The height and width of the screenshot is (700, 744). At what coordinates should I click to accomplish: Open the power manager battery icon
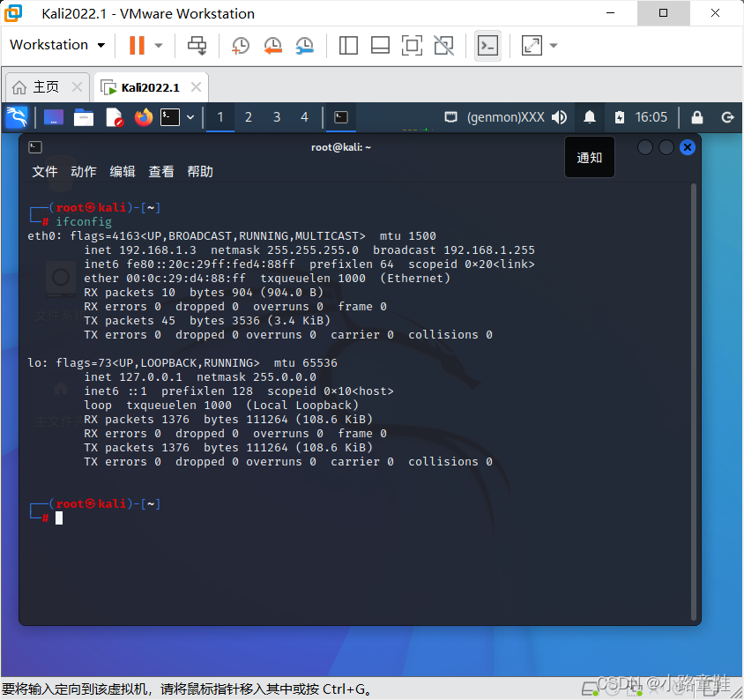(619, 117)
